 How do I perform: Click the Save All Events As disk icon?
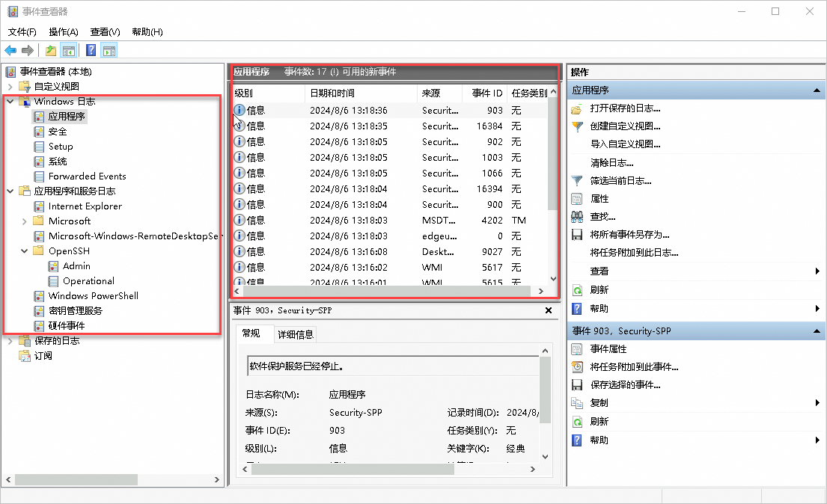pyautogui.click(x=576, y=235)
